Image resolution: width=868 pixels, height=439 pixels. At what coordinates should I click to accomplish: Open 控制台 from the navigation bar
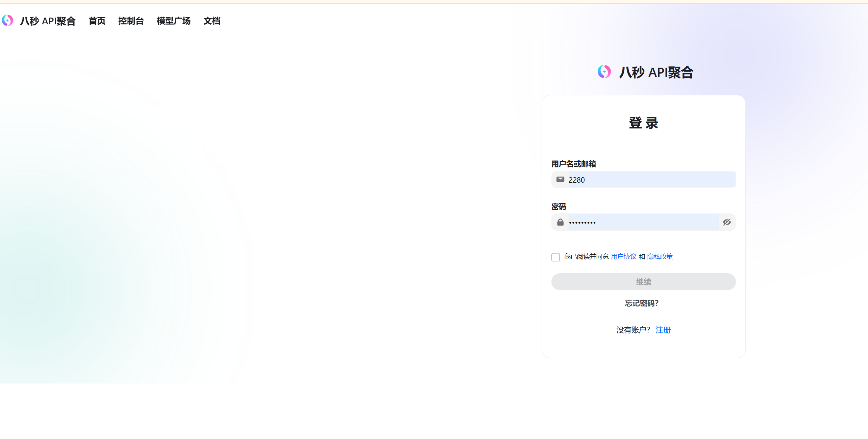tap(131, 21)
